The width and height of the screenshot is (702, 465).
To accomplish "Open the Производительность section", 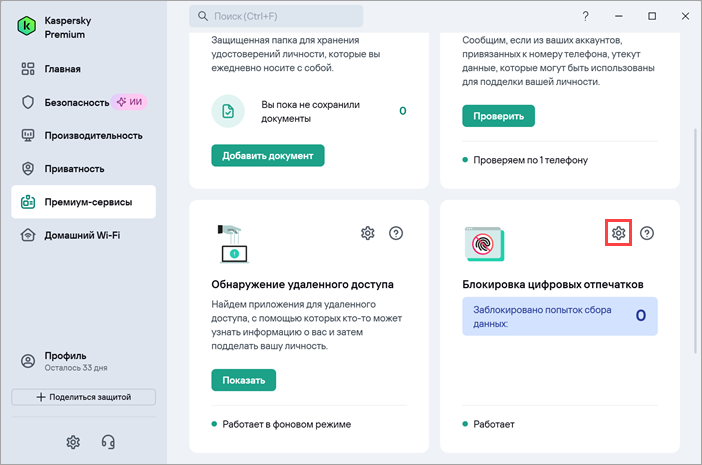I will point(93,136).
